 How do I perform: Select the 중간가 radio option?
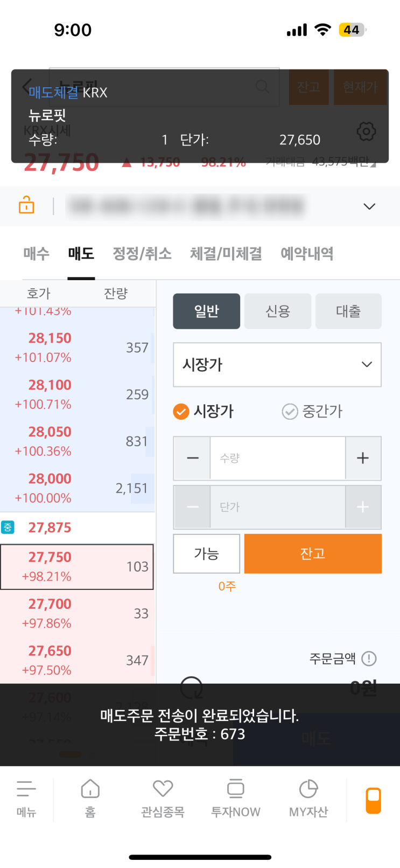pyautogui.click(x=290, y=411)
